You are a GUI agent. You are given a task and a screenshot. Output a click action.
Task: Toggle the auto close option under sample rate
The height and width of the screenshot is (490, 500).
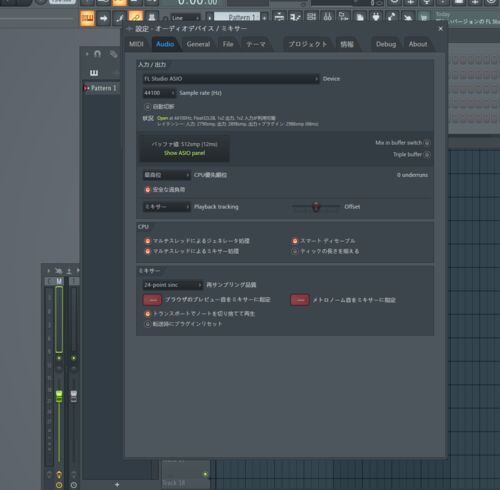tap(148, 107)
